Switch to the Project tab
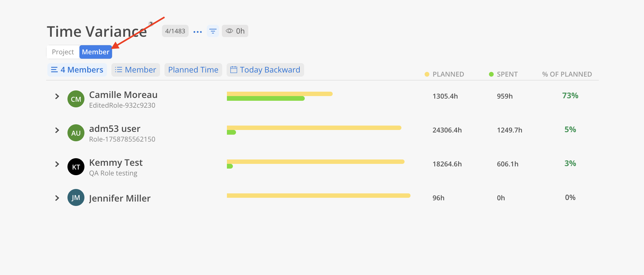Viewport: 644px width, 275px height. click(63, 52)
